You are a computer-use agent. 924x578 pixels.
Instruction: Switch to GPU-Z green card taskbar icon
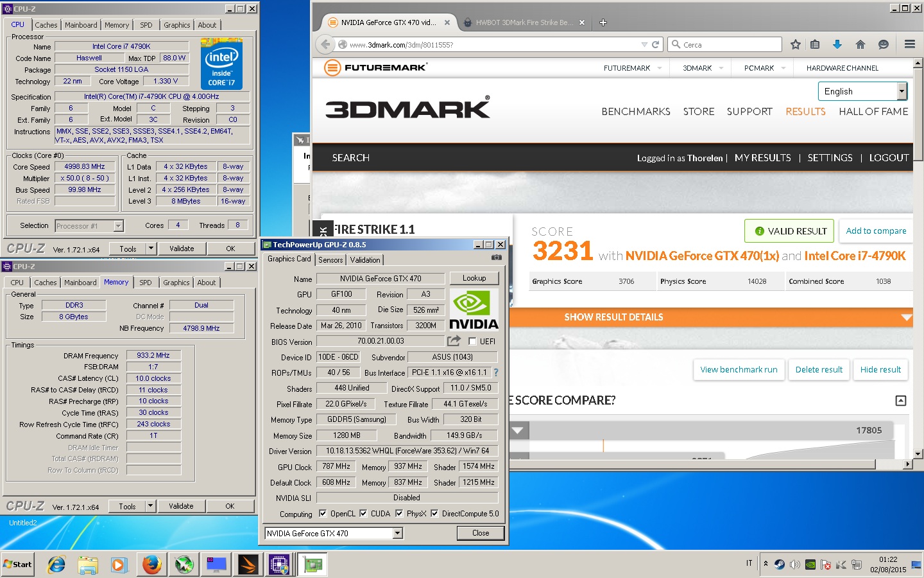point(312,565)
